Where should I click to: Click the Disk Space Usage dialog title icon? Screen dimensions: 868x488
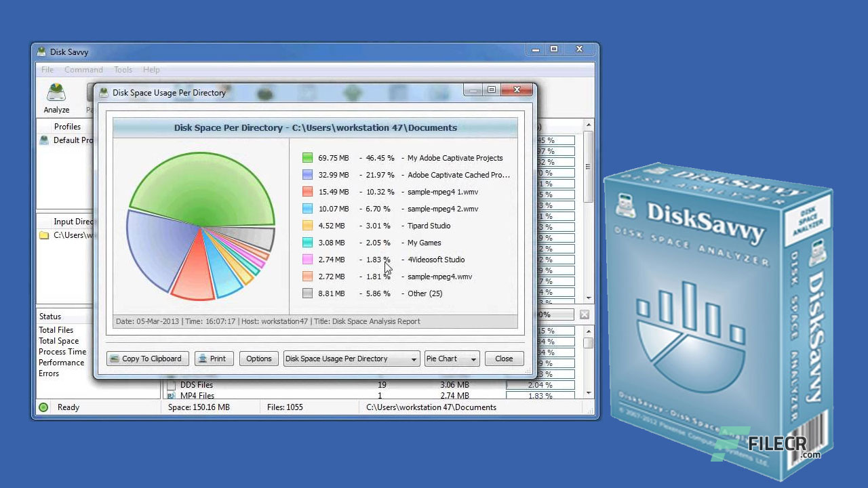104,93
